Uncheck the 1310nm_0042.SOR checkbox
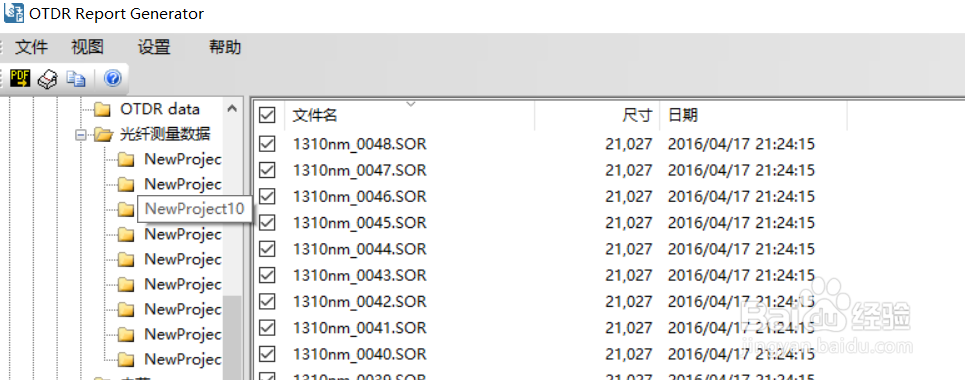The image size is (965, 380). (267, 302)
